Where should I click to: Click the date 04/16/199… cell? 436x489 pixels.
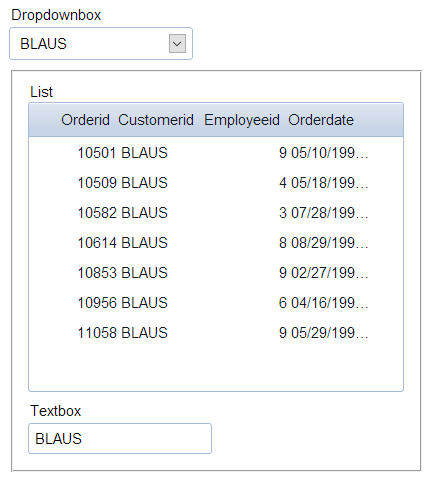(329, 303)
